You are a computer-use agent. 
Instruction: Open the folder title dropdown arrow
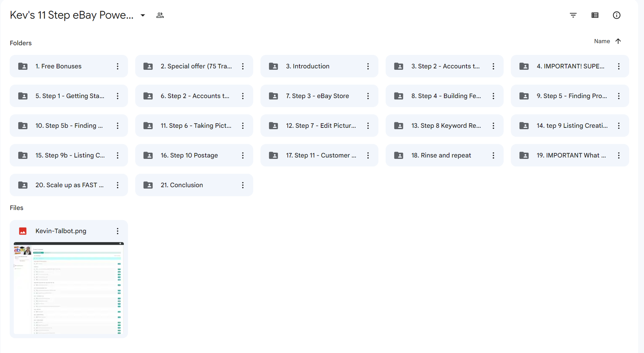click(x=143, y=15)
